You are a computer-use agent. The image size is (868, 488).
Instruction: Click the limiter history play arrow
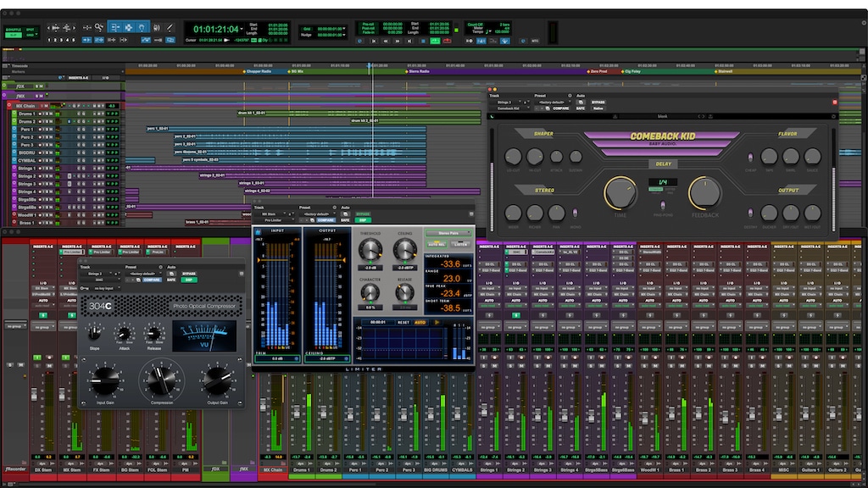pos(437,323)
